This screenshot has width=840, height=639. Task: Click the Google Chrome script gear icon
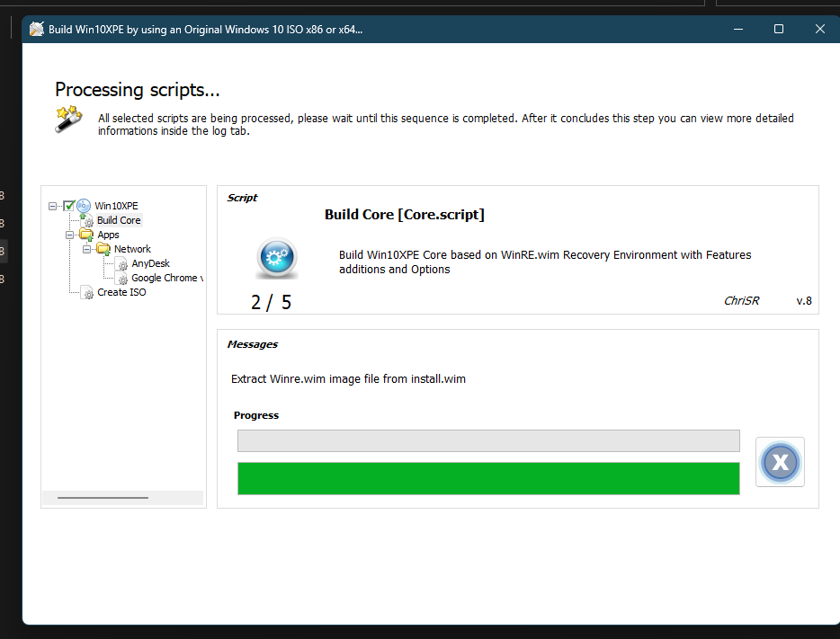[x=121, y=279]
